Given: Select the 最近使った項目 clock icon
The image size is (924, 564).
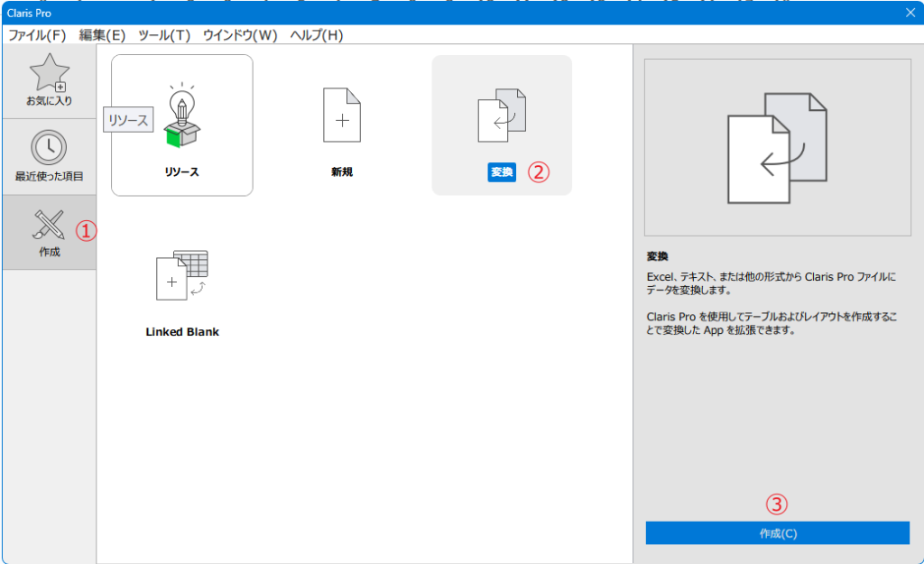Looking at the screenshot, I should click(x=49, y=147).
